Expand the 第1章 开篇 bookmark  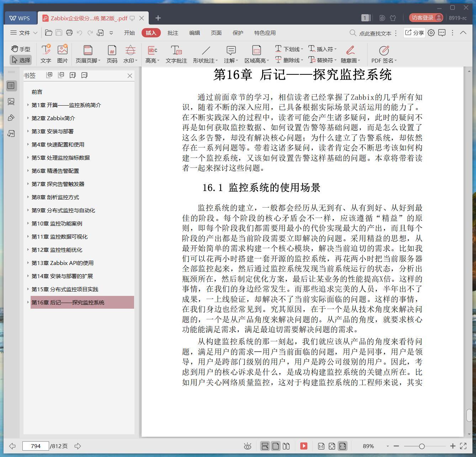[x=28, y=105]
